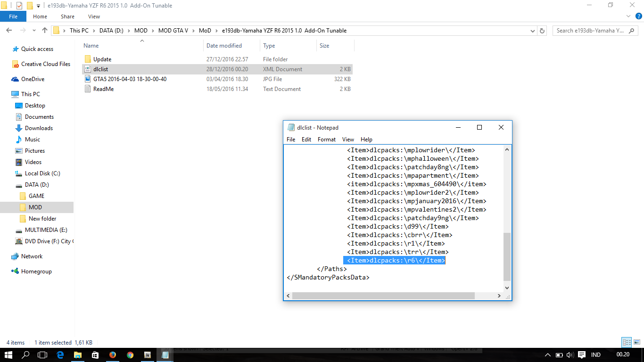Open Downloads in the navigation pane
Screen dimensions: 644x362
(39, 128)
